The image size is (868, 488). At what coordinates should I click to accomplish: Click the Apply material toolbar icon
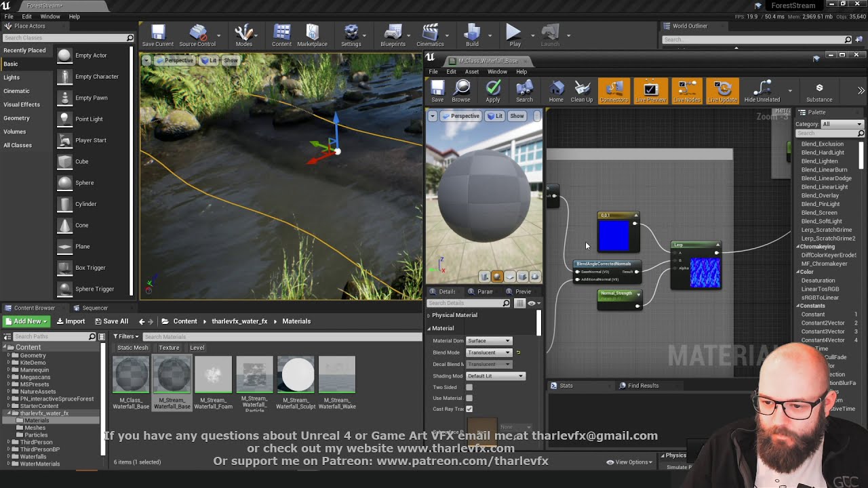click(x=493, y=91)
